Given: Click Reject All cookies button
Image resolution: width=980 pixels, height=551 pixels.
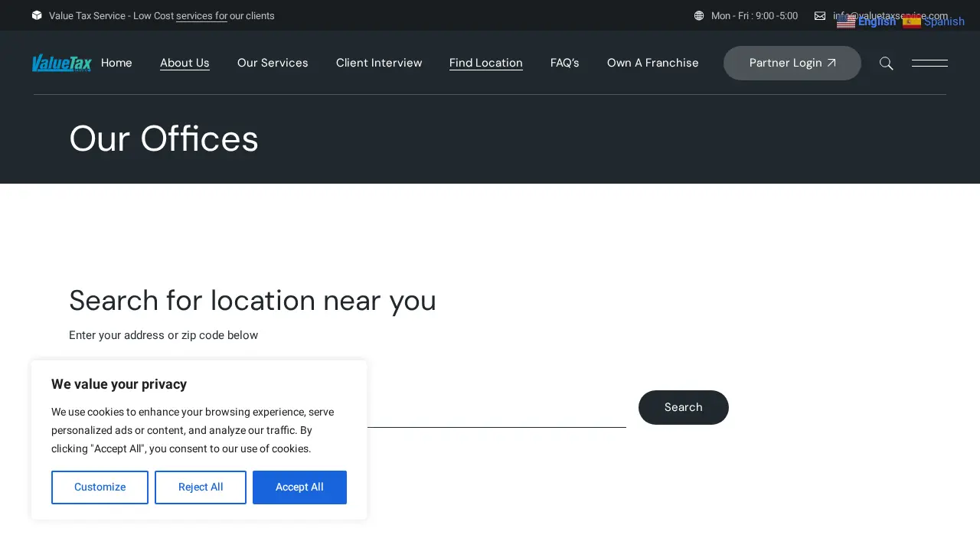Looking at the screenshot, I should pyautogui.click(x=201, y=487).
